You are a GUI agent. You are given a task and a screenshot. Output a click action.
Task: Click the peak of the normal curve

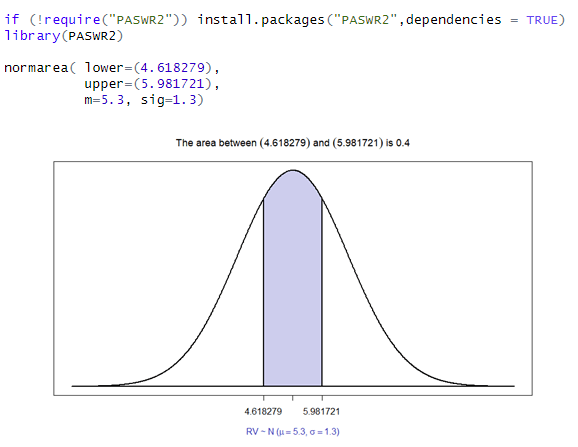pyautogui.click(x=293, y=170)
